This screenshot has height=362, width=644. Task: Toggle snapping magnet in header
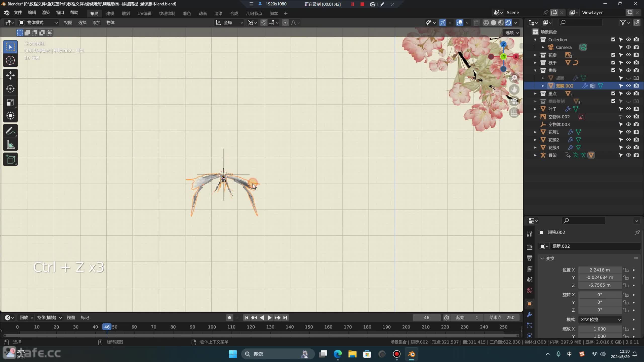263,23
